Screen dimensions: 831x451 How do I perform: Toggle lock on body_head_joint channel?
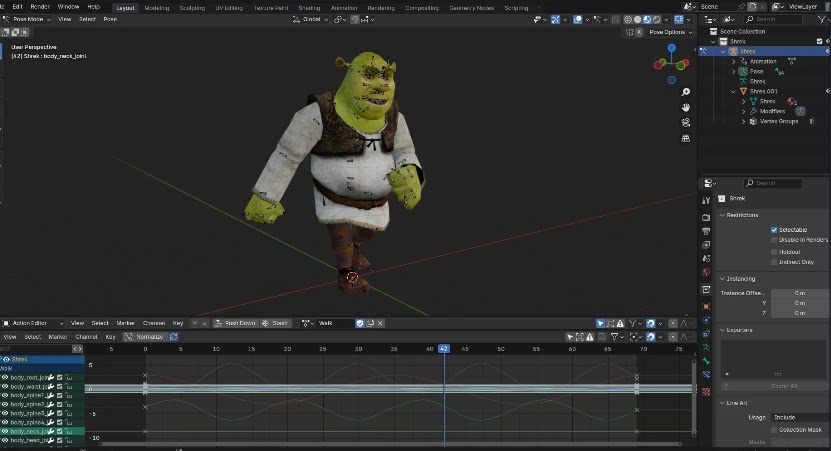(x=69, y=440)
